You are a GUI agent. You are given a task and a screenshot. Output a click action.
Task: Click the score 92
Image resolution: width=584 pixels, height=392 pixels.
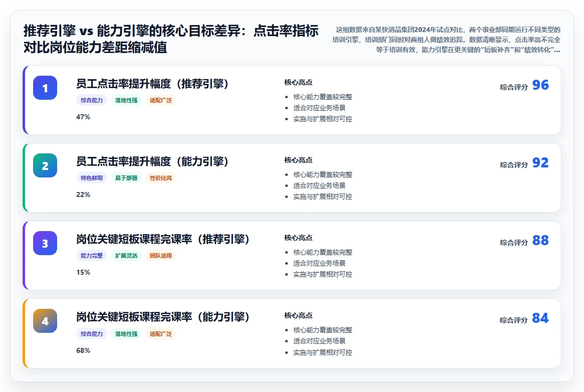[x=540, y=163]
